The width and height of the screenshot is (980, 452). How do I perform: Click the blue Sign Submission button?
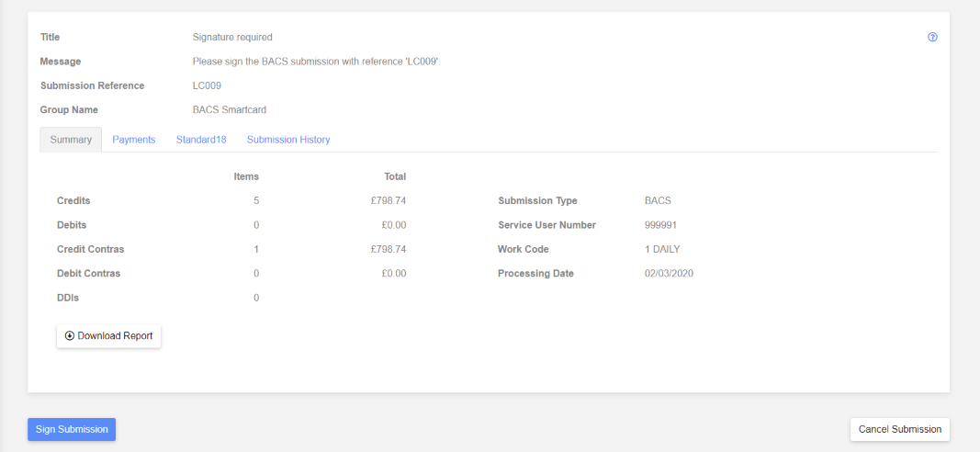[72, 430]
